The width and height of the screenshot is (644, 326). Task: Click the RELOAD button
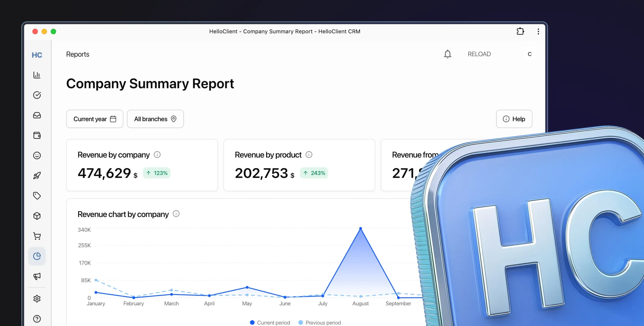(x=479, y=54)
